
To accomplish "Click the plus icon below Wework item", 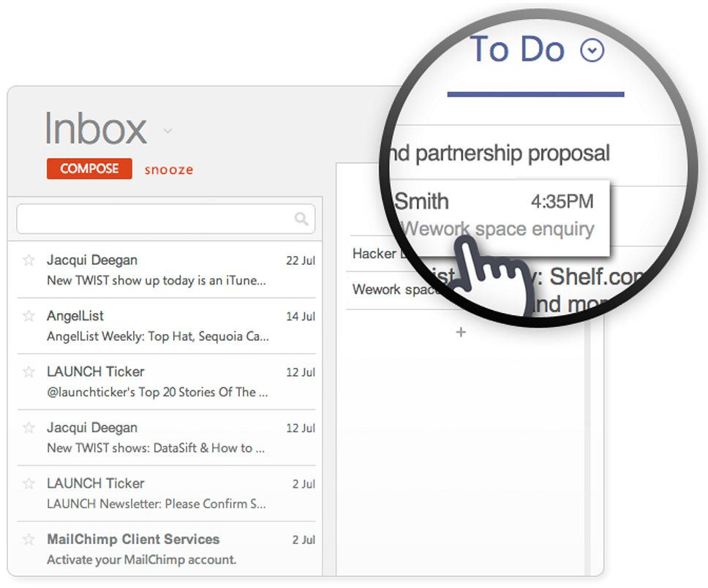I will coord(461,333).
